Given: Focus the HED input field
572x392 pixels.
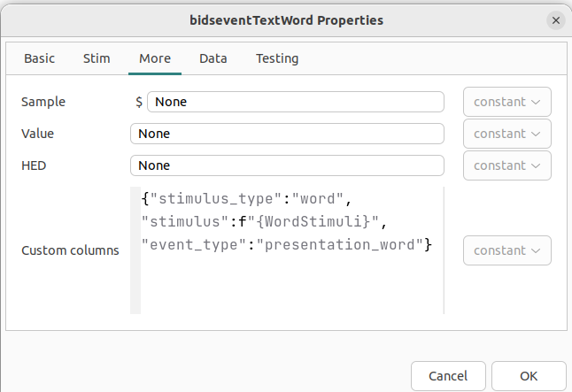Looking at the screenshot, I should point(287,165).
